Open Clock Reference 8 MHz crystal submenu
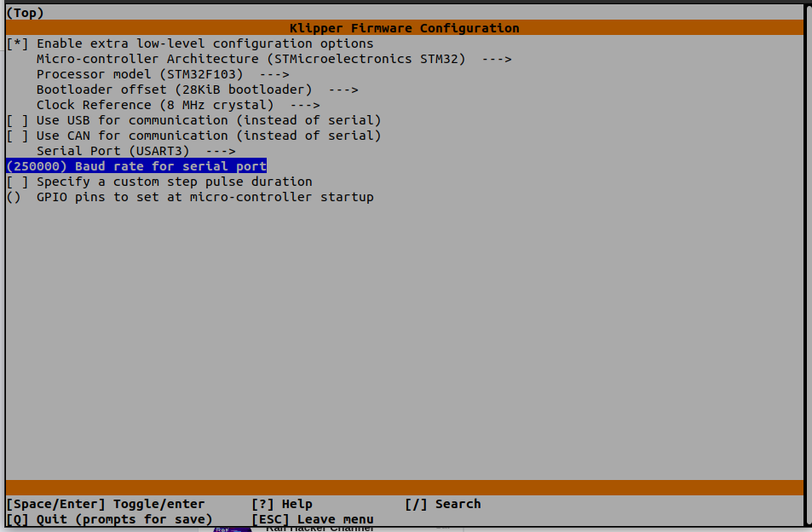Viewport: 812px width, 532px height. tap(178, 105)
